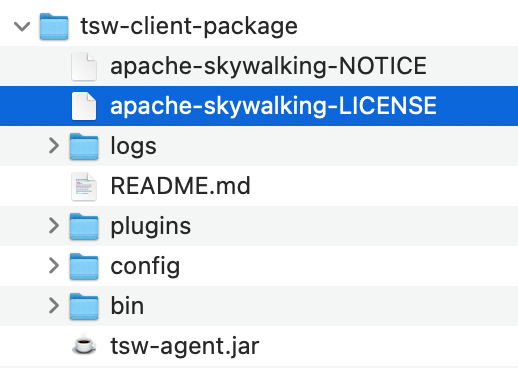Click the README.md file thumbnail icon
Viewport: 518px width, 368px height.
84,186
